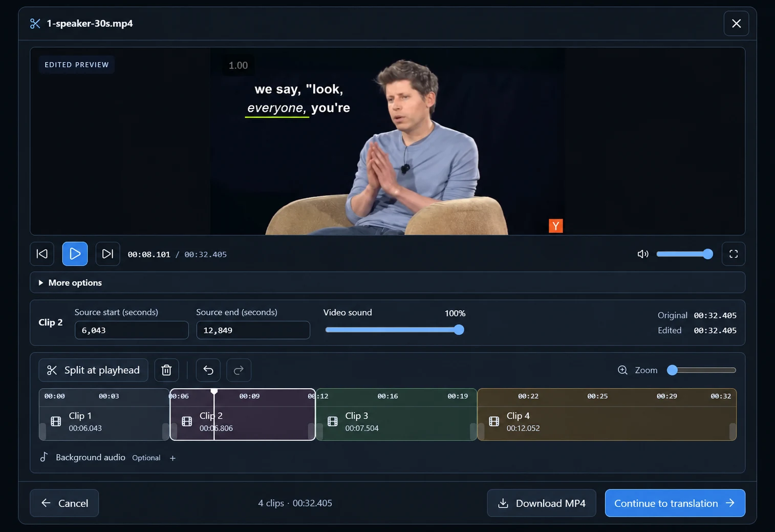Click the film icon on Clip 3
The image size is (775, 532).
(333, 421)
